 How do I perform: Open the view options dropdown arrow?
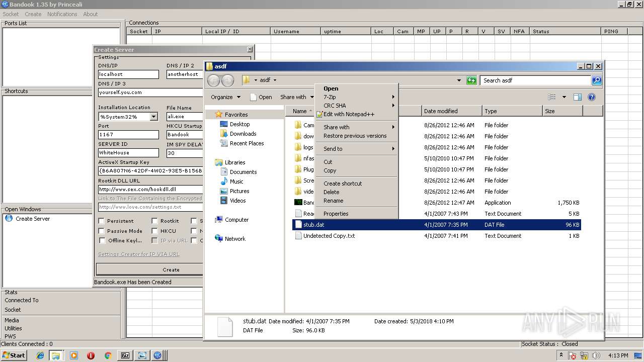[x=564, y=97]
